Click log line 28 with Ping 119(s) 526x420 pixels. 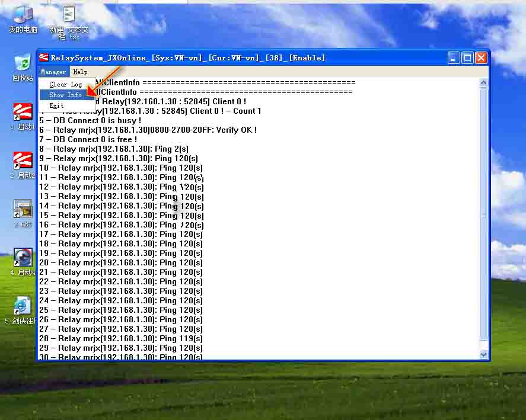click(121, 339)
